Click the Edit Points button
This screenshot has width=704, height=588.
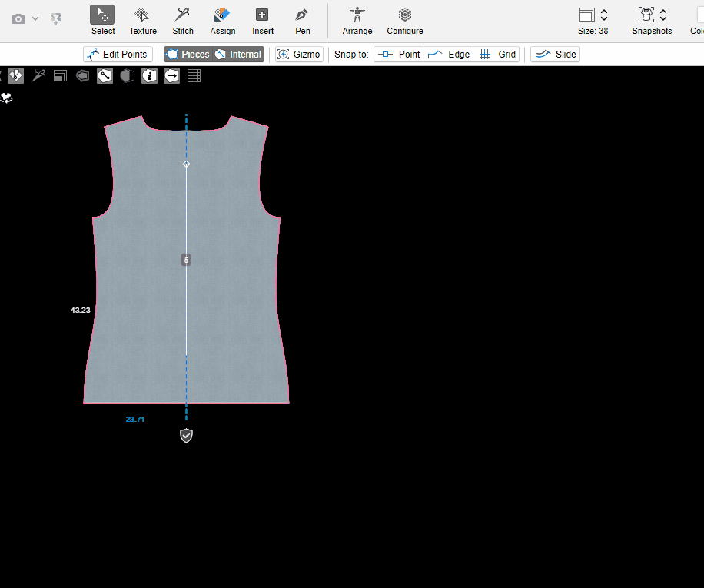(118, 55)
